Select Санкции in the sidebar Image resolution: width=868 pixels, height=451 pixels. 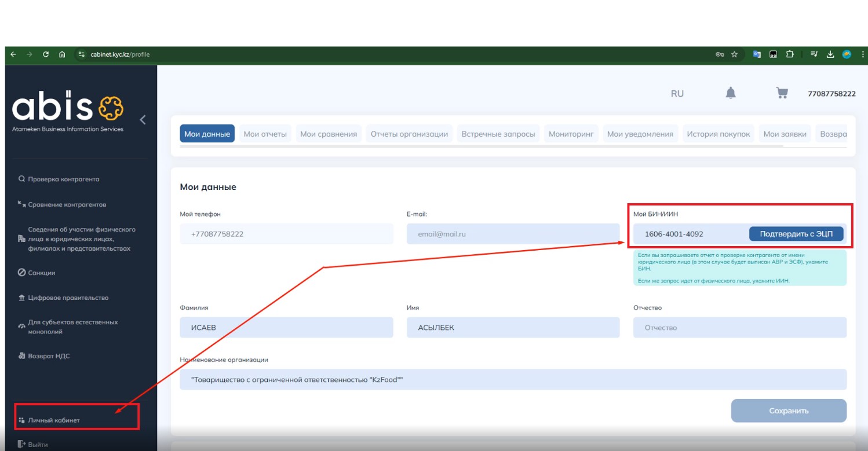tap(41, 273)
